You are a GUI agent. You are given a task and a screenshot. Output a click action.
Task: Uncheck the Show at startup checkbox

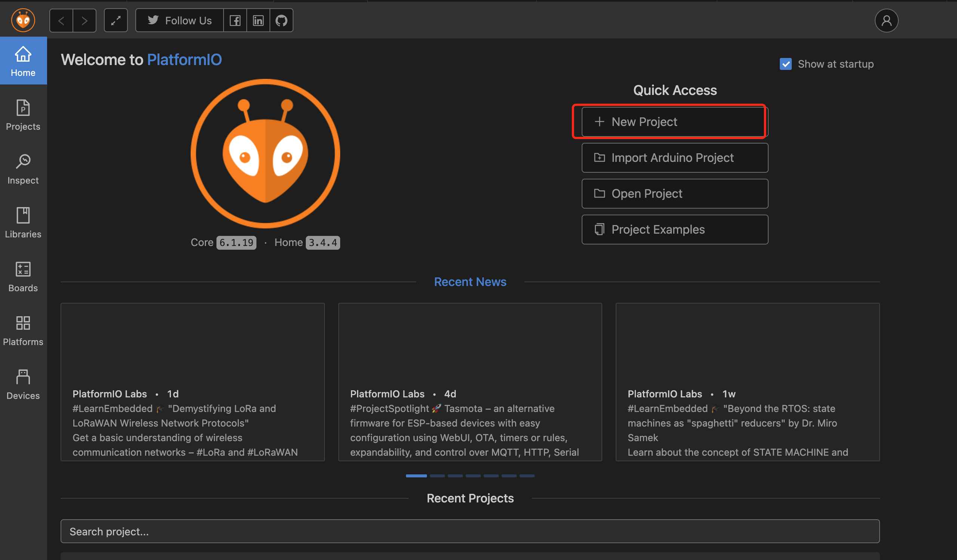tap(786, 64)
